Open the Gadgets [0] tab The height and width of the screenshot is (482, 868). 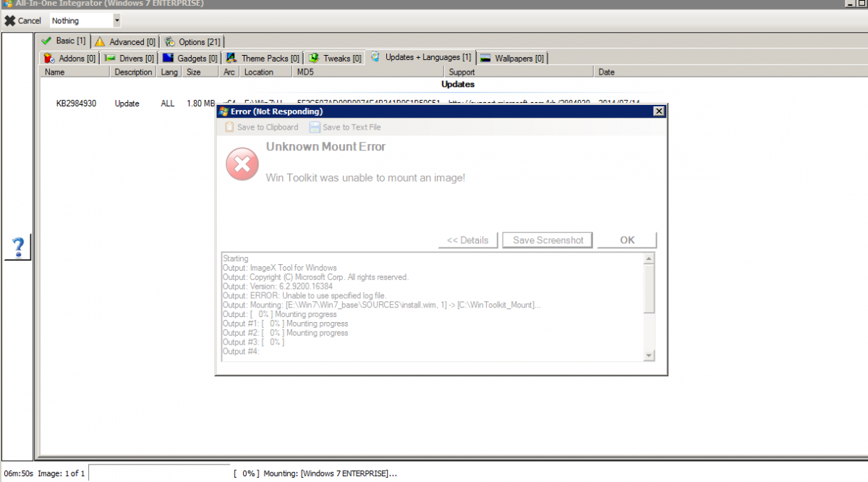pos(190,58)
